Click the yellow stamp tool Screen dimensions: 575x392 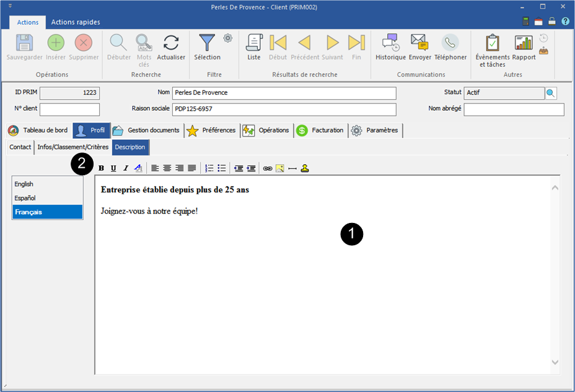pyautogui.click(x=305, y=168)
